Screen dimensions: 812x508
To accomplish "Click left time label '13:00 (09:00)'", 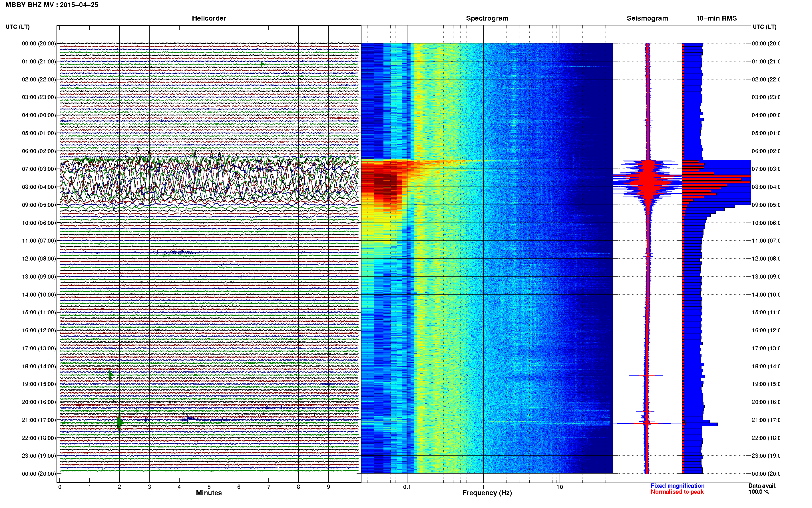I will click(39, 277).
